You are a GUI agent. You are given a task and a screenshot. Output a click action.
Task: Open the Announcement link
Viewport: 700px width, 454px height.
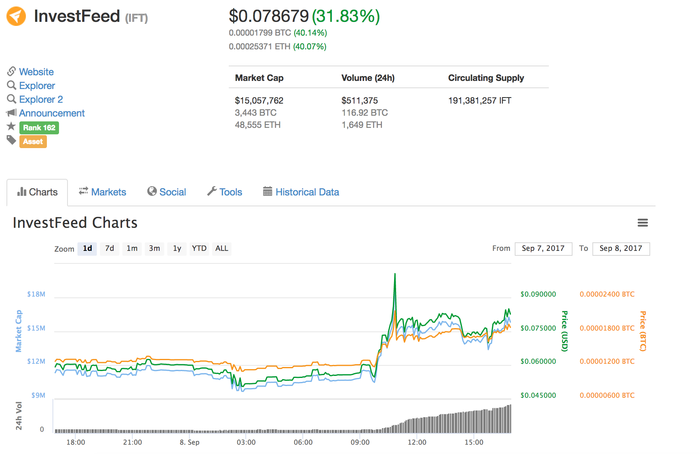point(51,113)
